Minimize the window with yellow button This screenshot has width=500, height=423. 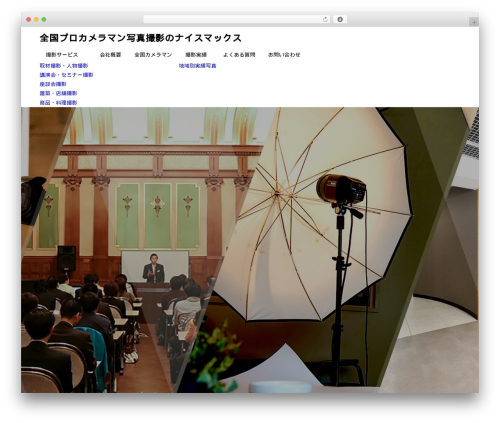[x=36, y=19]
